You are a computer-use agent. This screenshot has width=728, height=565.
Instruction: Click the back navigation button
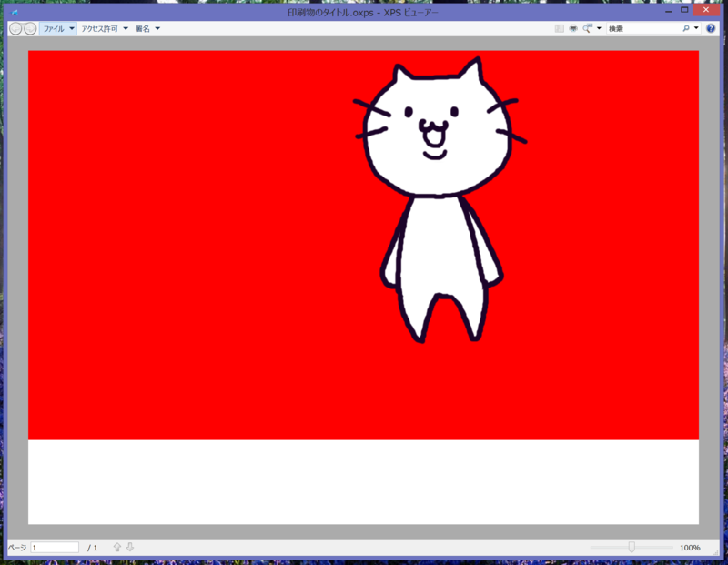(15, 28)
